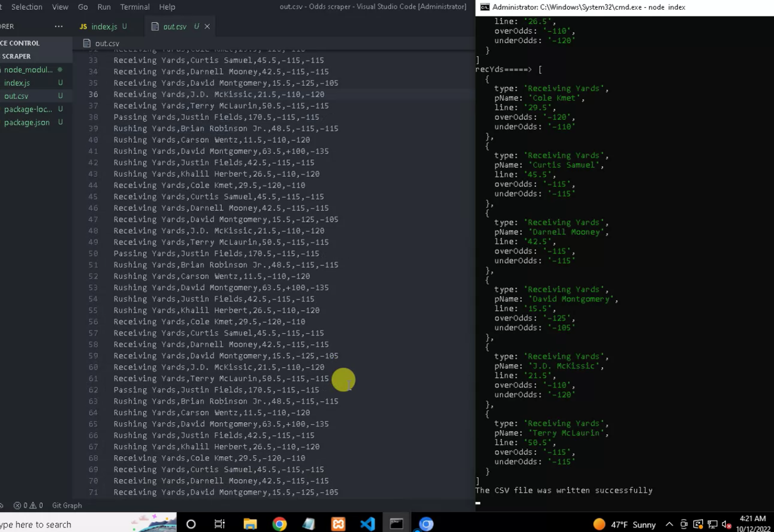Open Task View on the taskbar
This screenshot has width=774, height=532.
point(220,524)
